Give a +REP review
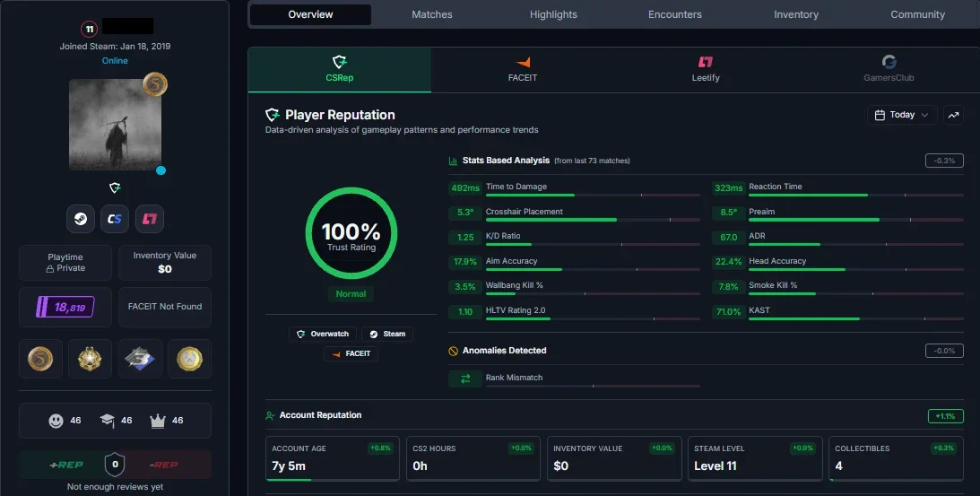Screen dimensions: 980x496 tap(65, 465)
